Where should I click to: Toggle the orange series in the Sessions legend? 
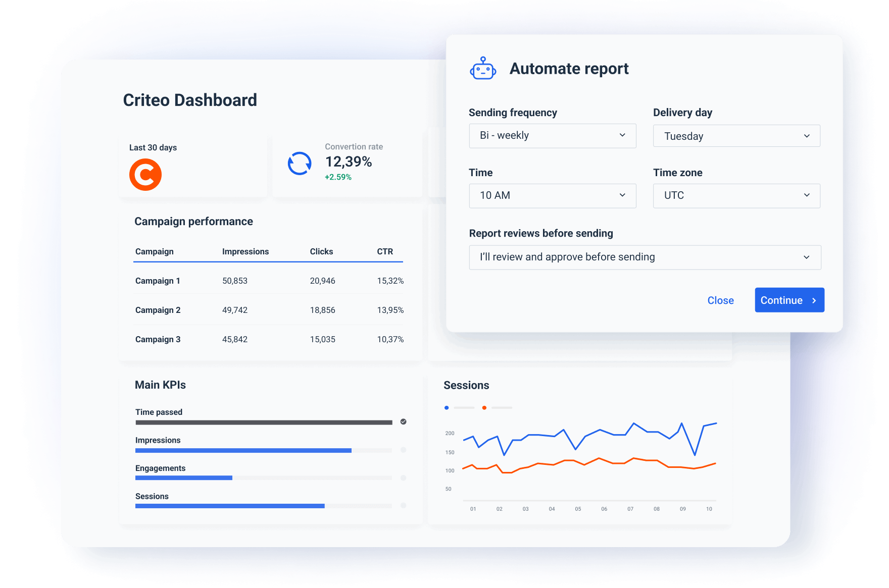(484, 407)
